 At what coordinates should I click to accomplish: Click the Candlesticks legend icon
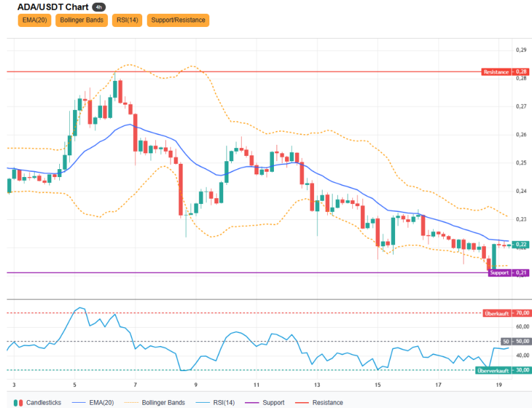pyautogui.click(x=18, y=403)
